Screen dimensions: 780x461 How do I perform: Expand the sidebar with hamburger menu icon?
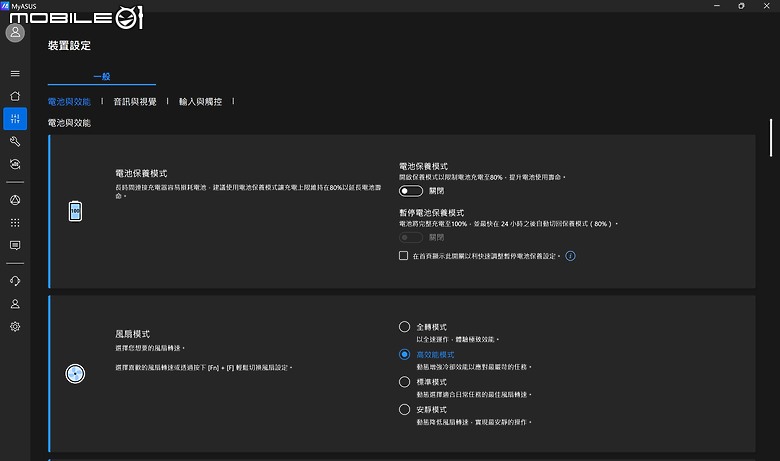15,74
